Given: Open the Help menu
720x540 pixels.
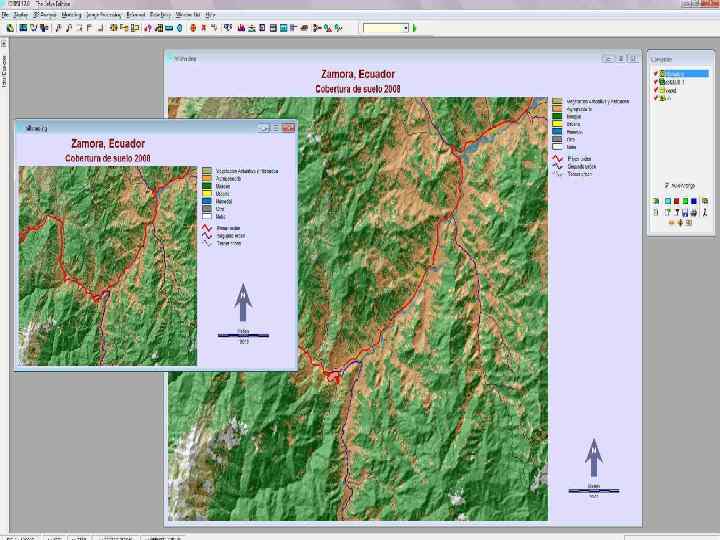Looking at the screenshot, I should [211, 15].
